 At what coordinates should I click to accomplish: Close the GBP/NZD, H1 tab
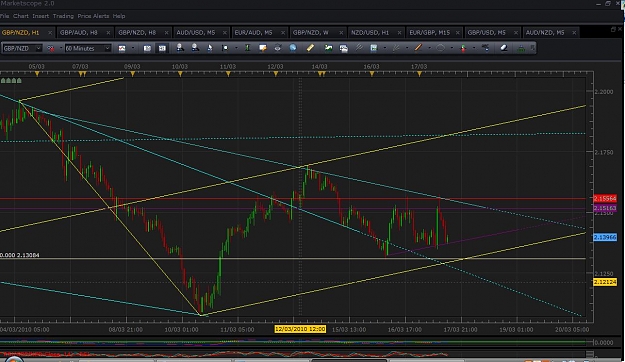tap(50, 33)
